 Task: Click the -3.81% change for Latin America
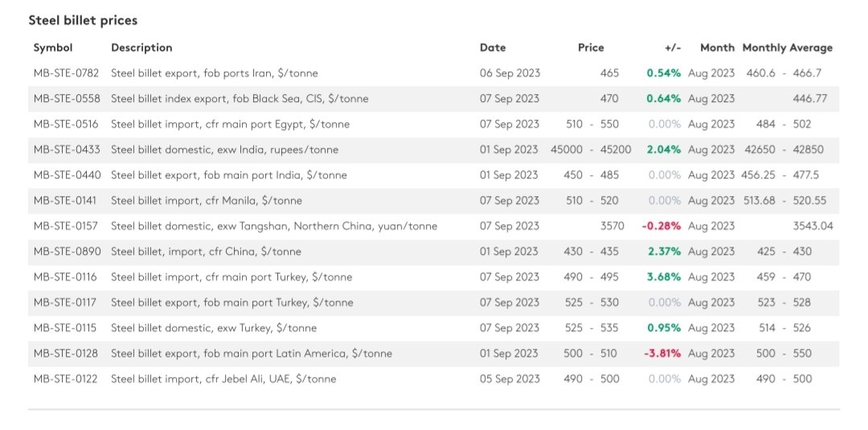(x=662, y=353)
